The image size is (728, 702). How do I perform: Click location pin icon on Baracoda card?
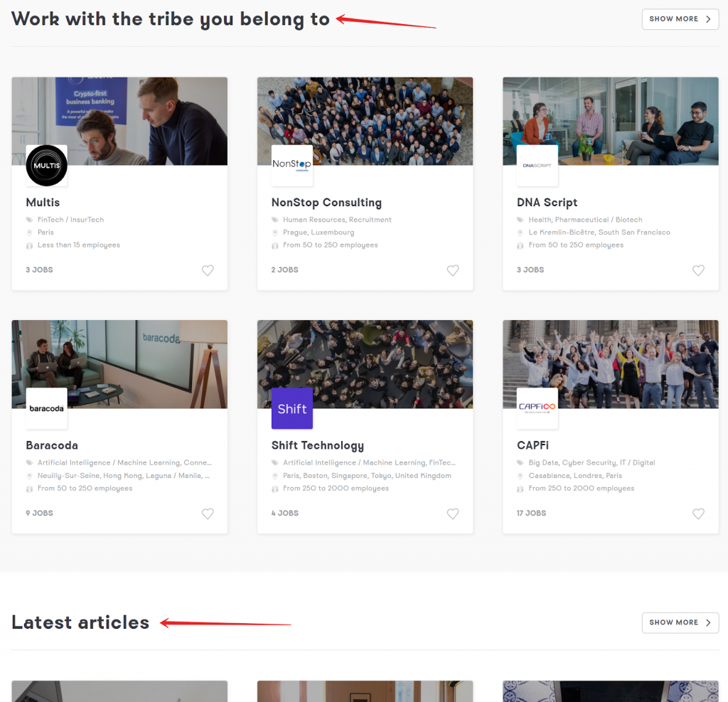point(29,476)
